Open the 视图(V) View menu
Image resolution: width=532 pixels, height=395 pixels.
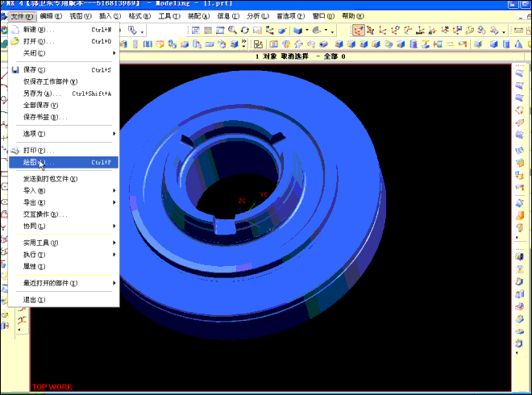click(x=81, y=16)
